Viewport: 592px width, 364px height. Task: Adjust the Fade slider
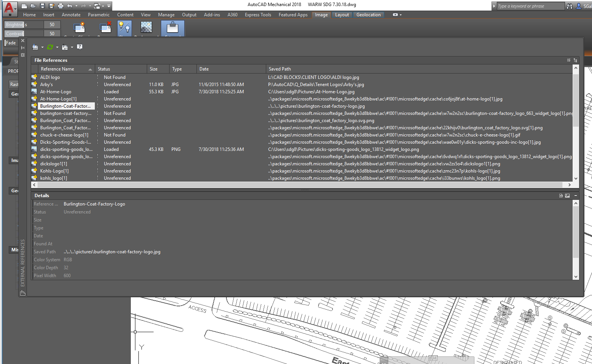click(11, 43)
